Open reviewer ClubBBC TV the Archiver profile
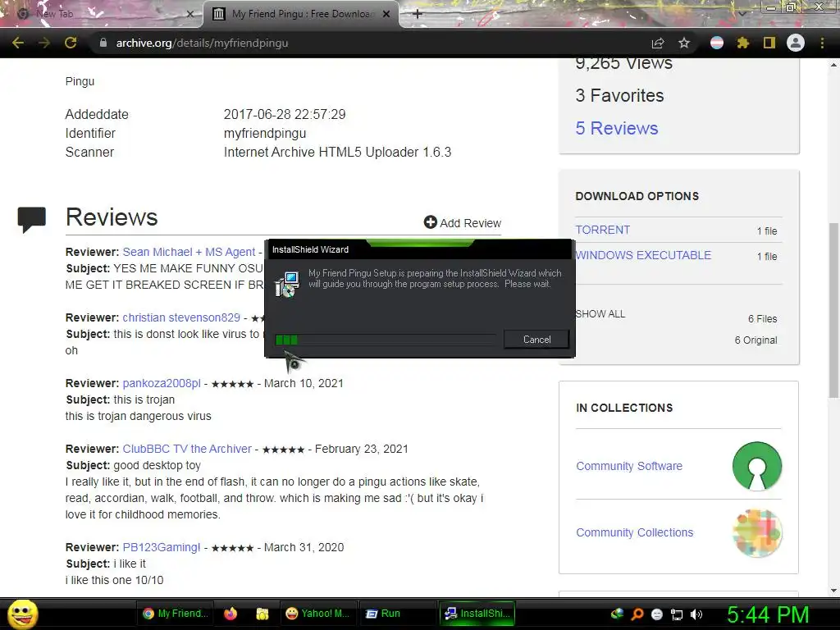This screenshot has height=630, width=840. [187, 449]
